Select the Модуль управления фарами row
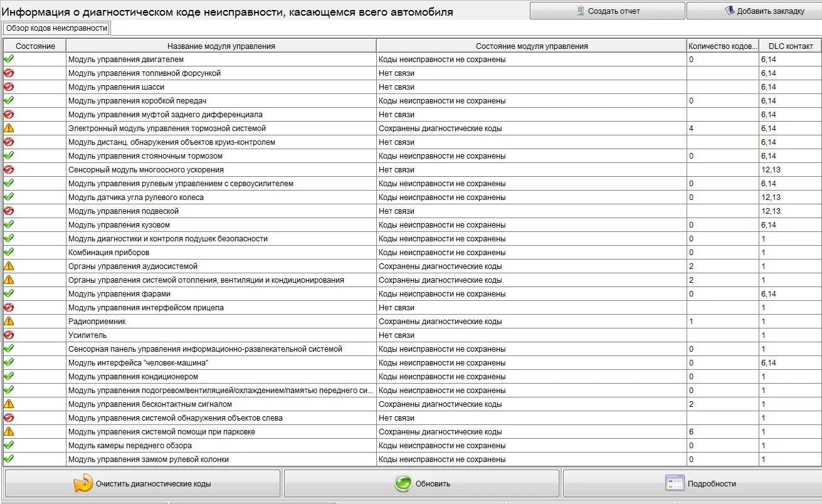Image resolution: width=822 pixels, height=504 pixels. pyautogui.click(x=412, y=293)
